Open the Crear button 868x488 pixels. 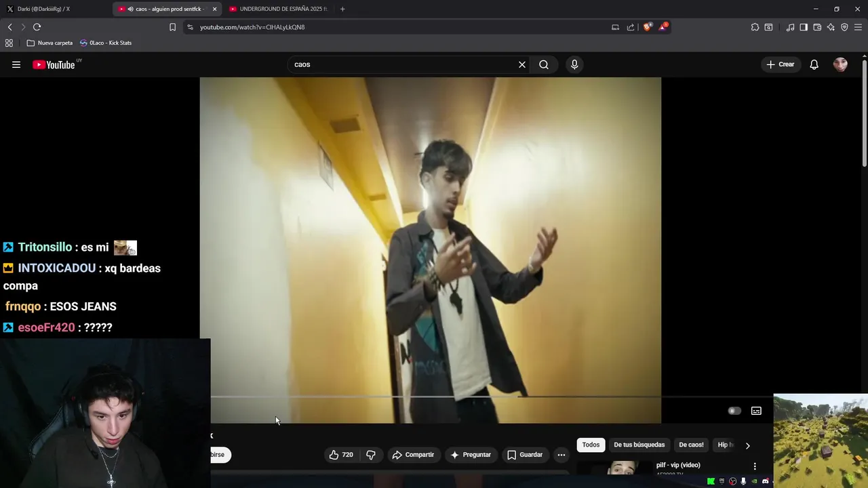tap(780, 64)
